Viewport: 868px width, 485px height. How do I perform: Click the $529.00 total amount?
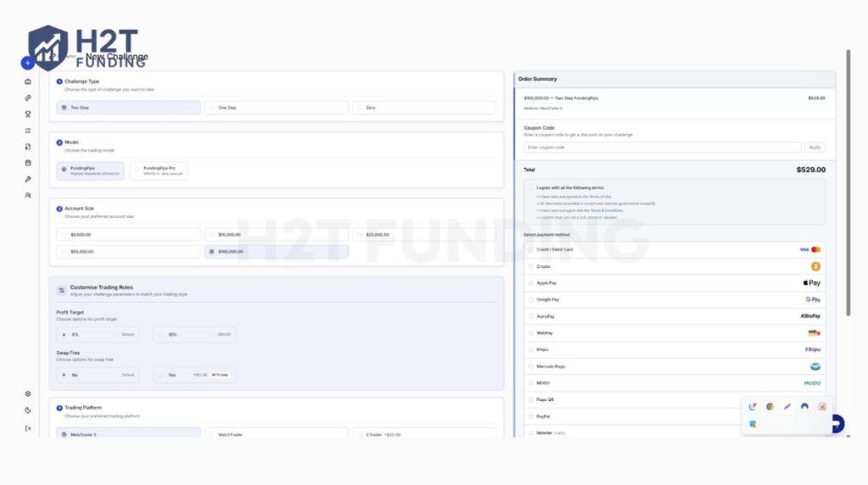pyautogui.click(x=811, y=170)
